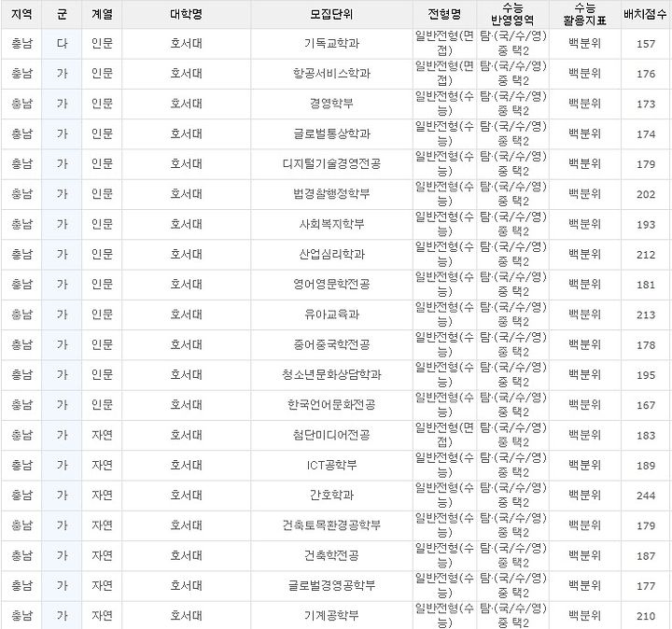672x629 pixels.
Task: Select the 한국언어문화전공 cell
Action: pos(331,404)
